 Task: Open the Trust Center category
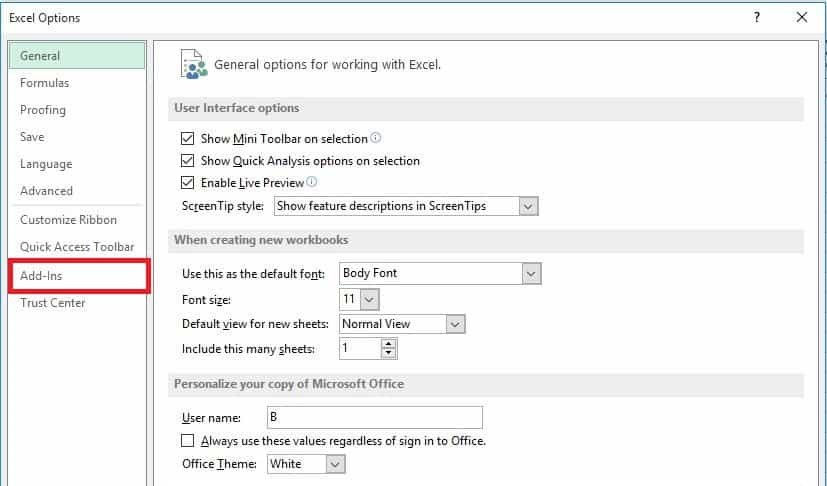point(53,303)
